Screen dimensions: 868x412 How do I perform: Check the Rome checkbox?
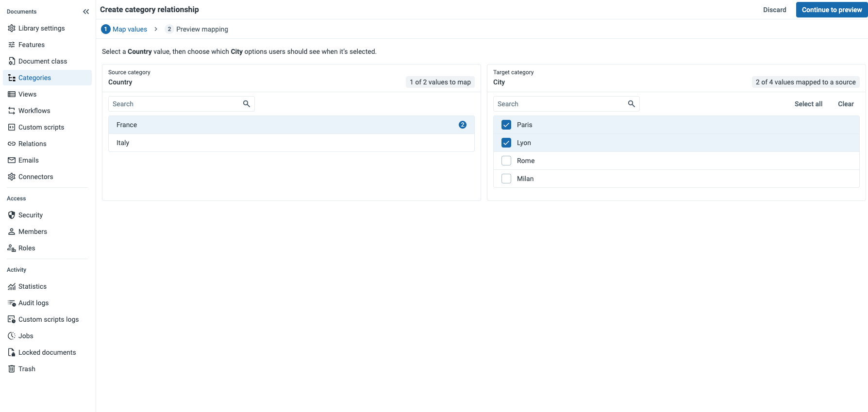(506, 161)
